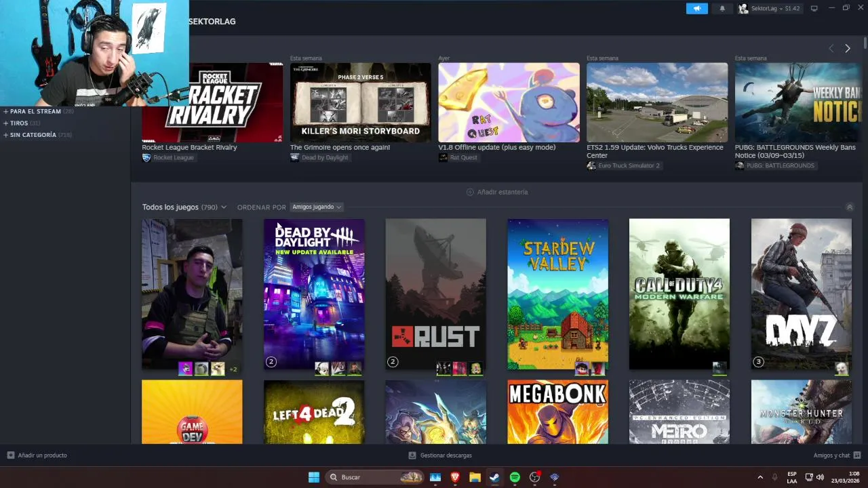This screenshot has height=488, width=868.
Task: Open Brave browser from taskbar
Action: point(455,477)
